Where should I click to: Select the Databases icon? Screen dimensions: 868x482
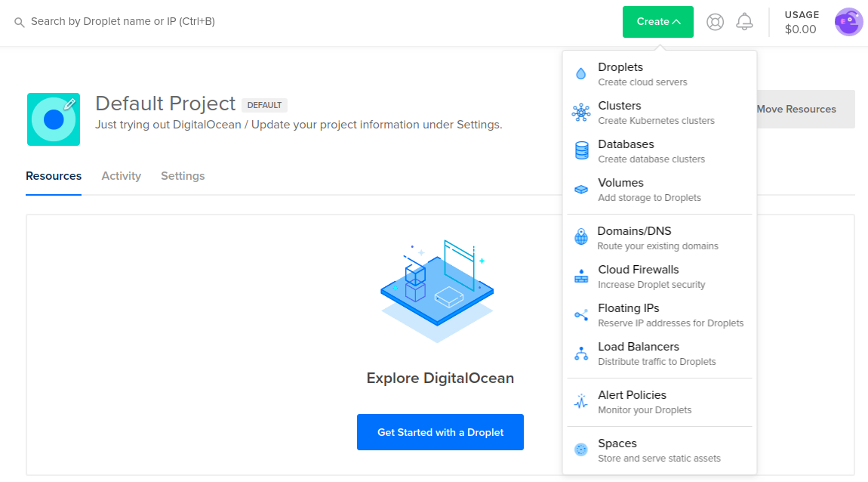pyautogui.click(x=580, y=149)
